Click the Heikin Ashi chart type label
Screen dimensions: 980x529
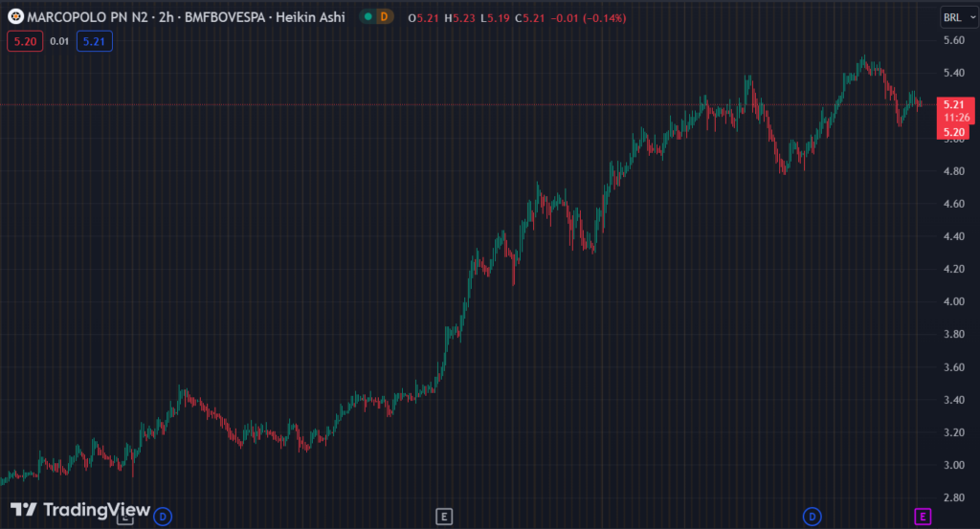coord(310,17)
